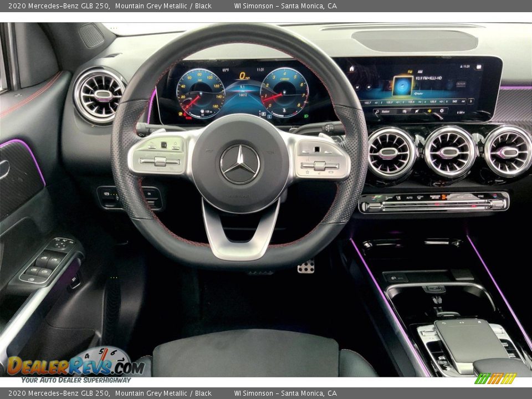Tap the presets next-page arrow
Viewport: 532px width, 399px height.
[x=470, y=101]
